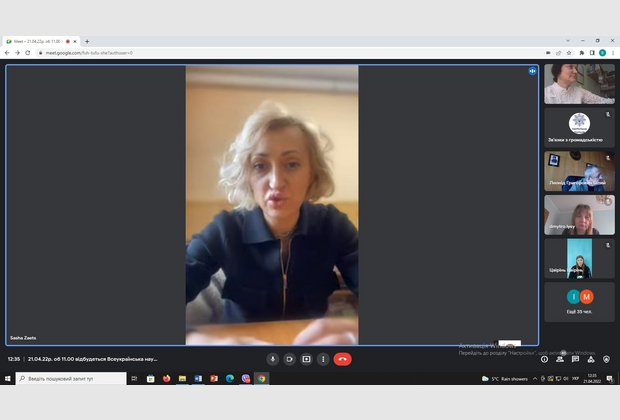620x420 pixels.
Task: Open Chrome three-dot menu
Action: (613, 53)
